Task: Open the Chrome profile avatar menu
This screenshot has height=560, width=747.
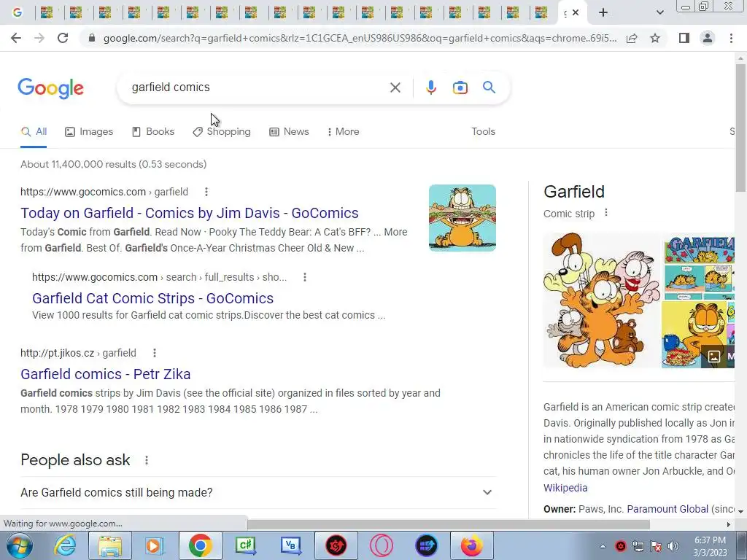Action: click(x=708, y=38)
